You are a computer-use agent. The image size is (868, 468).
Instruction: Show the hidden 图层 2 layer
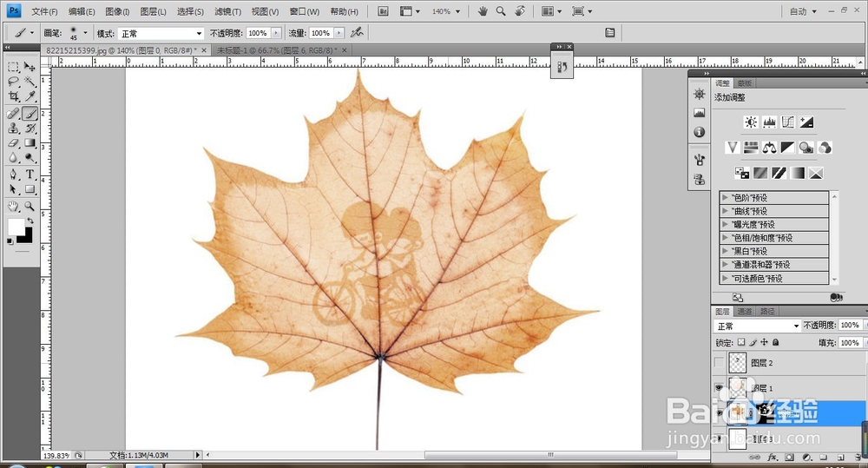pos(719,363)
